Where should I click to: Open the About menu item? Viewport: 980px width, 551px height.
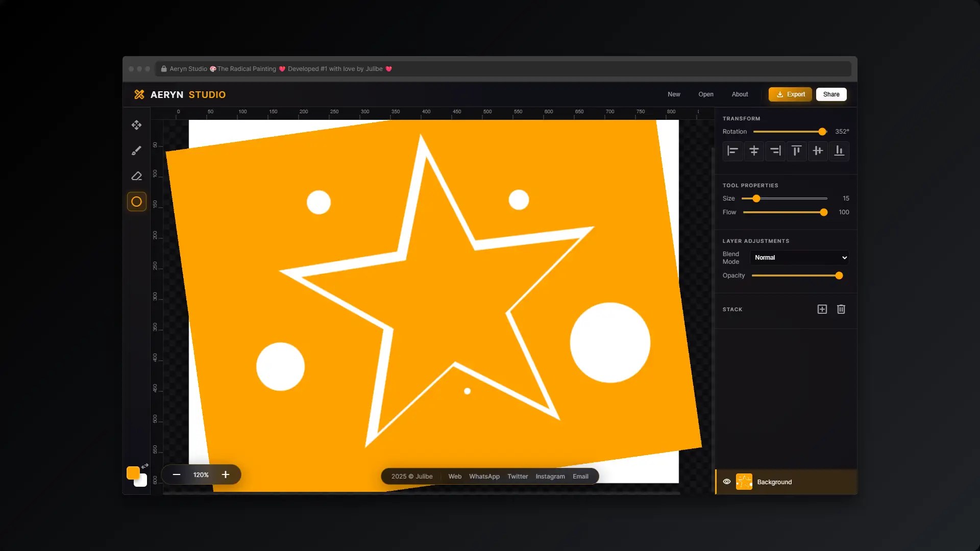740,94
